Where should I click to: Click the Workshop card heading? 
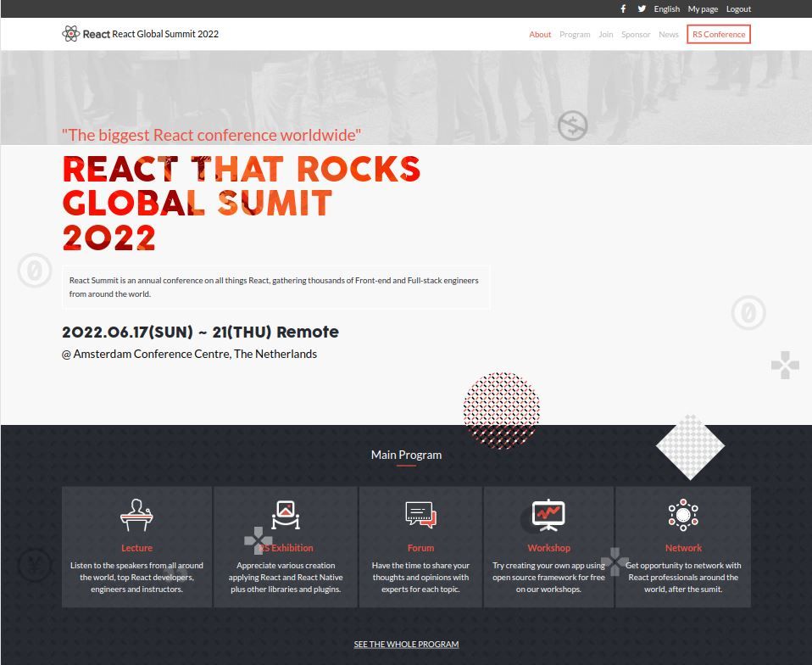[549, 548]
